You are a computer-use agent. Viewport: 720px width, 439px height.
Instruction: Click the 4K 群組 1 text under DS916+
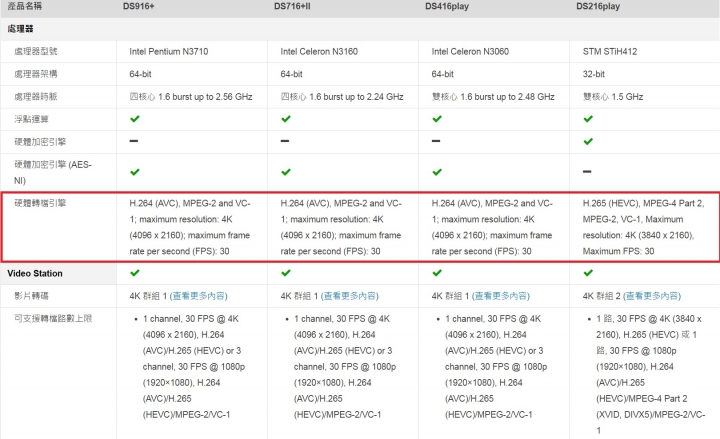148,296
